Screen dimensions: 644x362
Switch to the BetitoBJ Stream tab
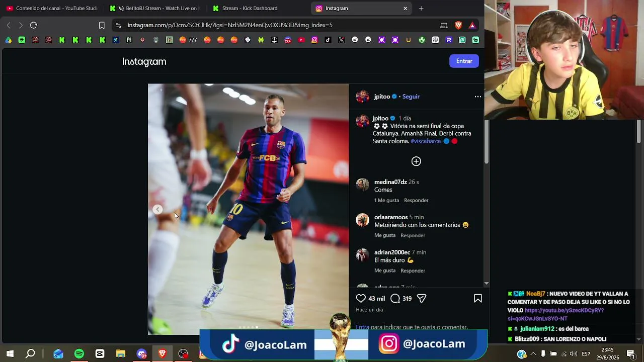tap(155, 8)
